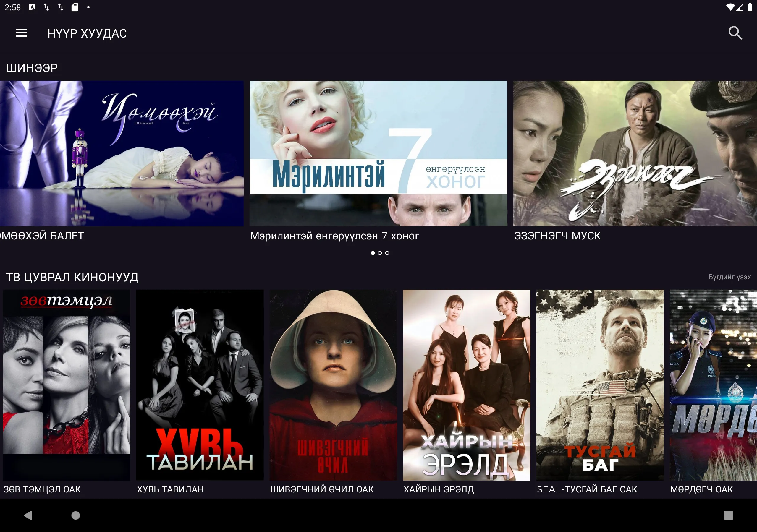Tap 'ЭЗЭГНЭГЧ МУСК' caption text
Image resolution: width=757 pixels, height=532 pixels.
[x=557, y=236]
